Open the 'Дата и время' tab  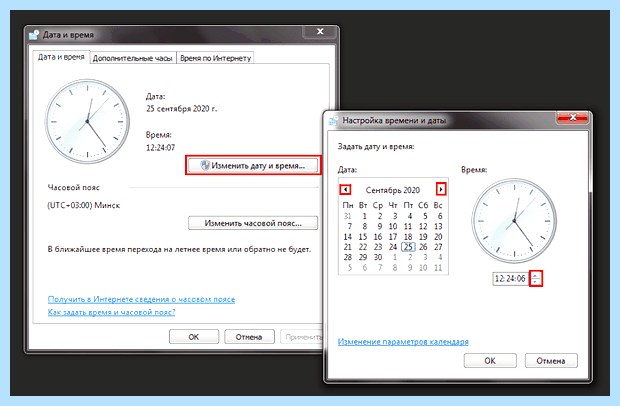61,57
